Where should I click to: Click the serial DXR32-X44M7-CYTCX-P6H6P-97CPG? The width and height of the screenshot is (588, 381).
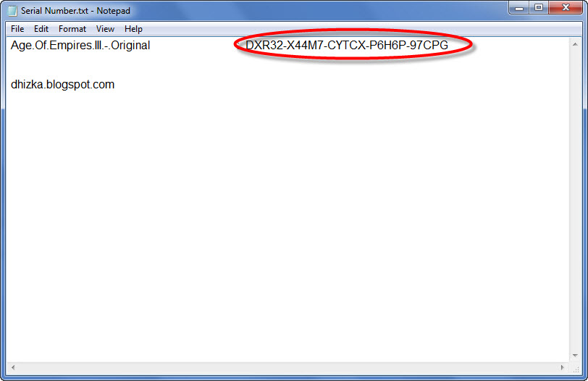point(346,46)
